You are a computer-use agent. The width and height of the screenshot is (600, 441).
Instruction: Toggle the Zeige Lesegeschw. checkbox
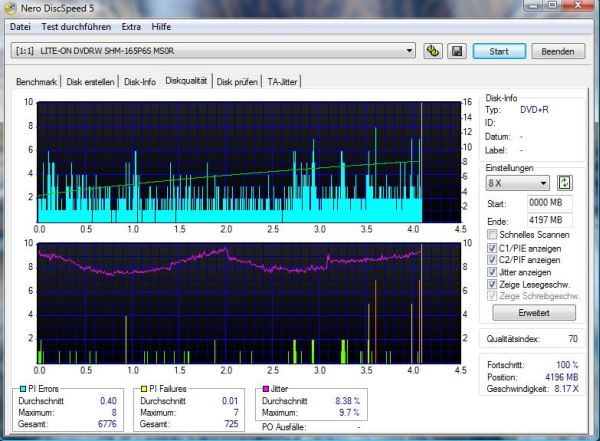[492, 284]
